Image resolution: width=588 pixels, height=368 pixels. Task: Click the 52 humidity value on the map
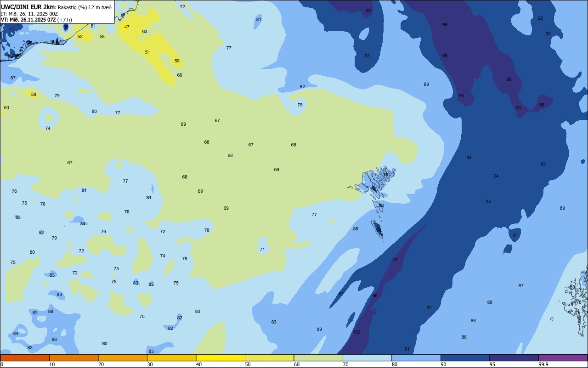(80, 37)
